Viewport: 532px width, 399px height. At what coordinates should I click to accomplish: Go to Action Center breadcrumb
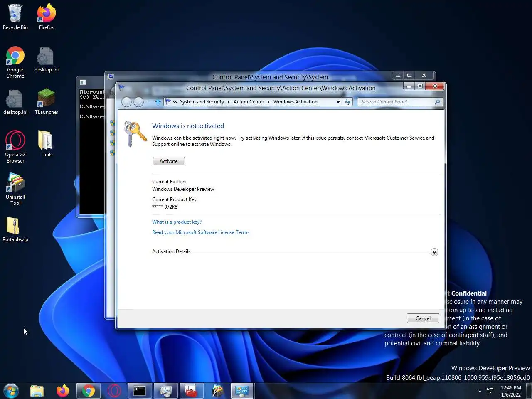tap(249, 102)
